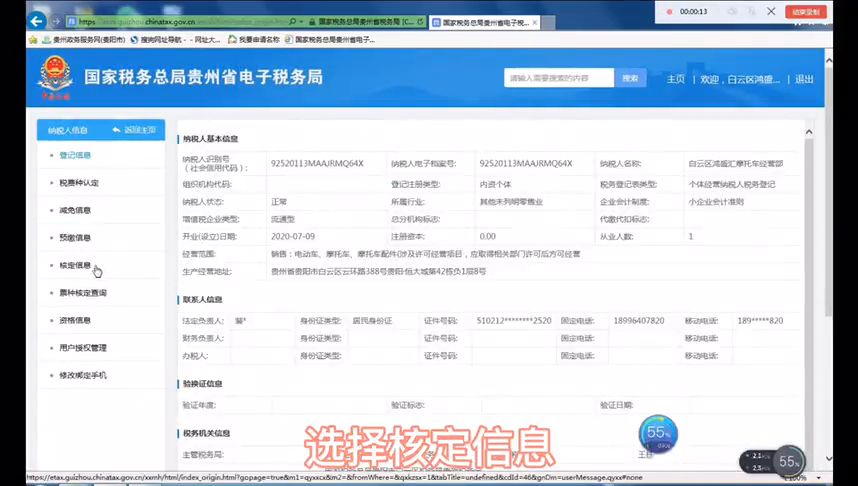
Task: Click the page refresh icon in address bar
Action: pos(420,22)
